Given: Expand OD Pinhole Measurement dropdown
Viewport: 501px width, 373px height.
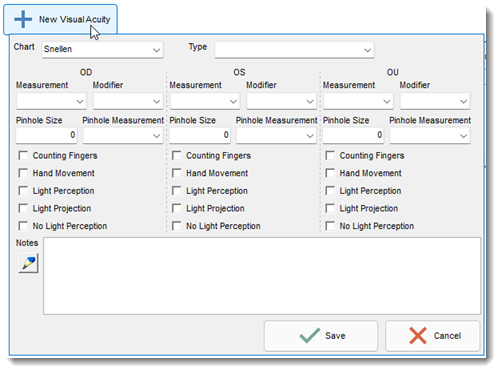Looking at the screenshot, I should pos(123,135).
